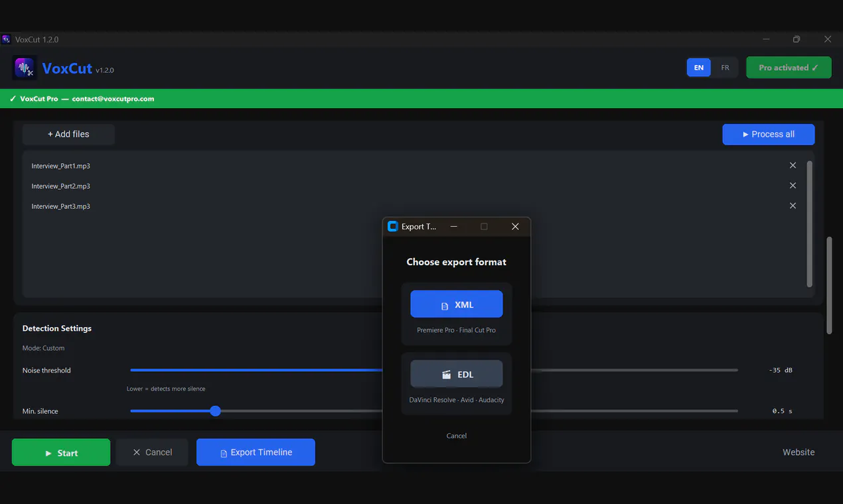The image size is (843, 504).
Task: Click the 0.5 s value
Action: pyautogui.click(x=783, y=411)
